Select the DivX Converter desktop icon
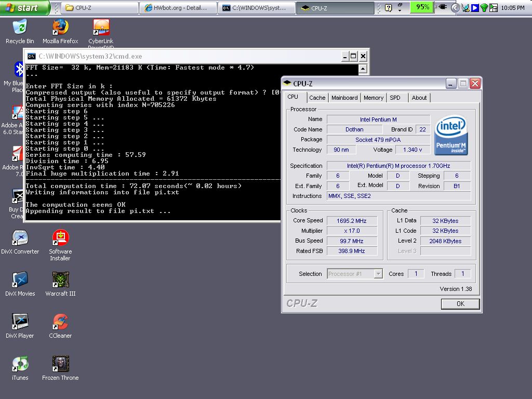 (x=20, y=242)
